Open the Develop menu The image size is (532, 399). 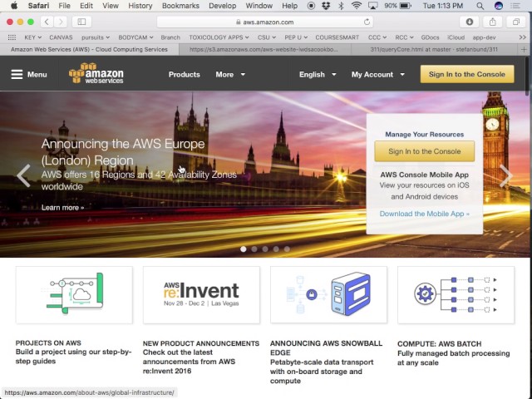(x=222, y=6)
